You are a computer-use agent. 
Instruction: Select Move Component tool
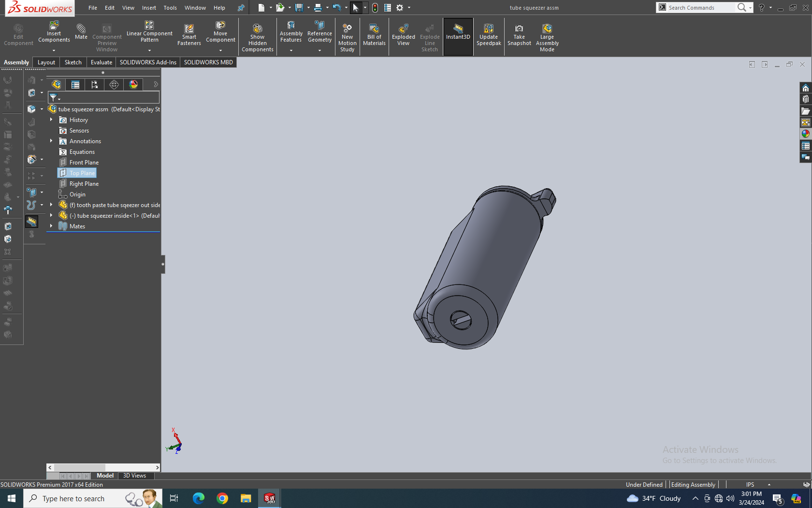click(x=220, y=32)
